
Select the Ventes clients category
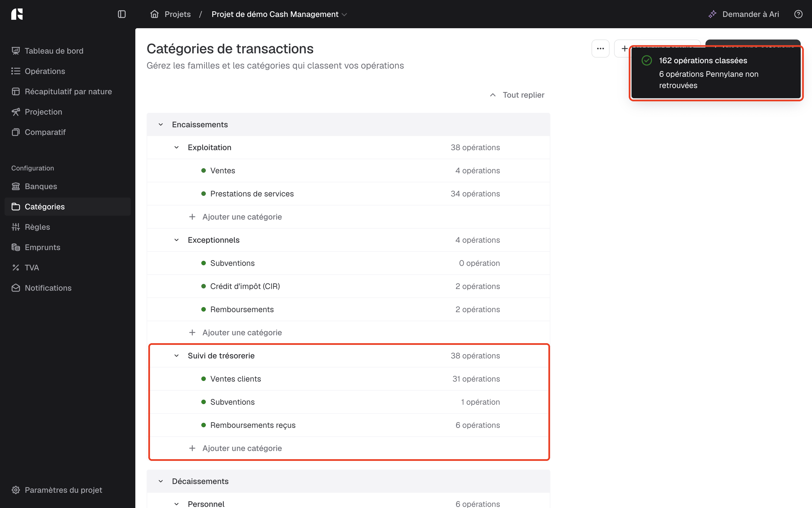[x=348, y=379]
